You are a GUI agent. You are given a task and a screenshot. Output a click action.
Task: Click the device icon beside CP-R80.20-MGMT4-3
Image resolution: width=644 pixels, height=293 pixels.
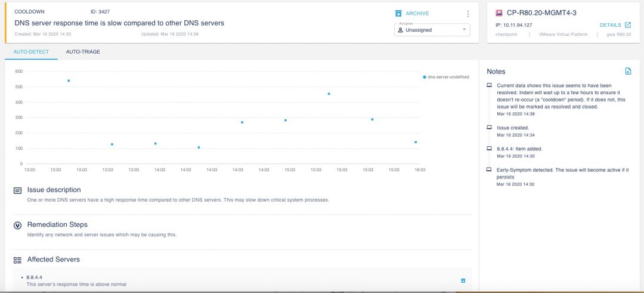(499, 13)
